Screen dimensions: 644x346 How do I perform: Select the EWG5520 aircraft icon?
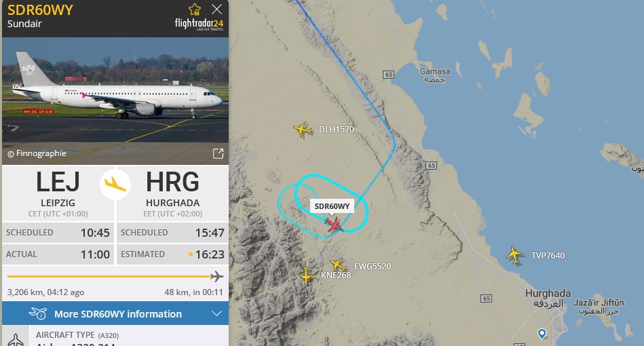point(337,265)
